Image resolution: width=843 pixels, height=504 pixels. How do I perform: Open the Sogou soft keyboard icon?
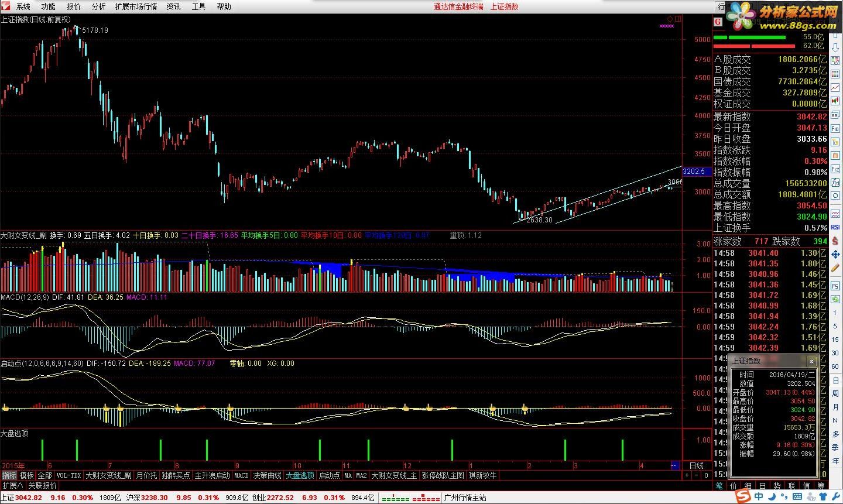[797, 496]
